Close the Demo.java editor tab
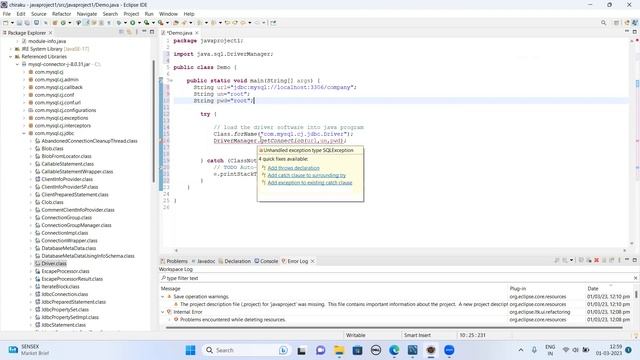Viewport: 640px width, 360px height. click(197, 33)
